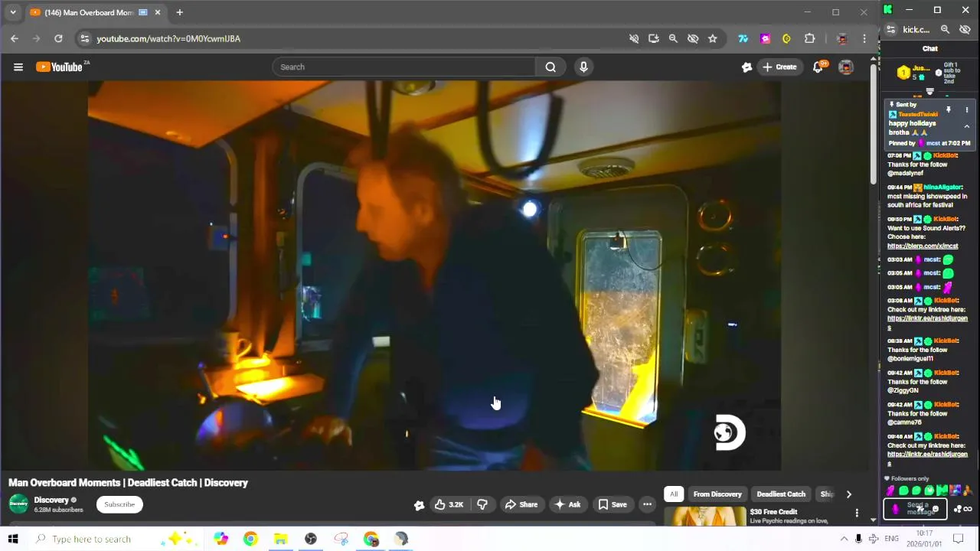Open the install app icon in the address bar
980x551 pixels.
(653, 38)
